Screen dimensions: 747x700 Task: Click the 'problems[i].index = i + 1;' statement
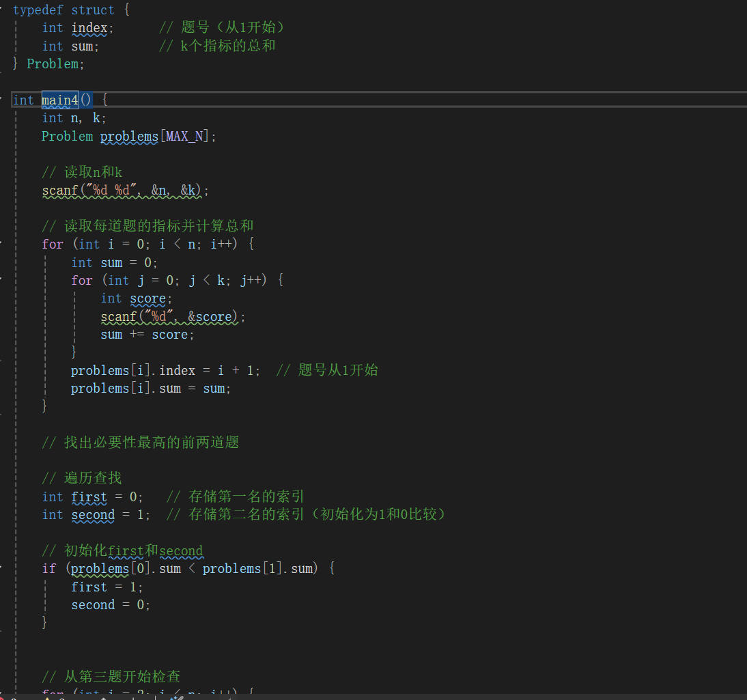click(165, 370)
